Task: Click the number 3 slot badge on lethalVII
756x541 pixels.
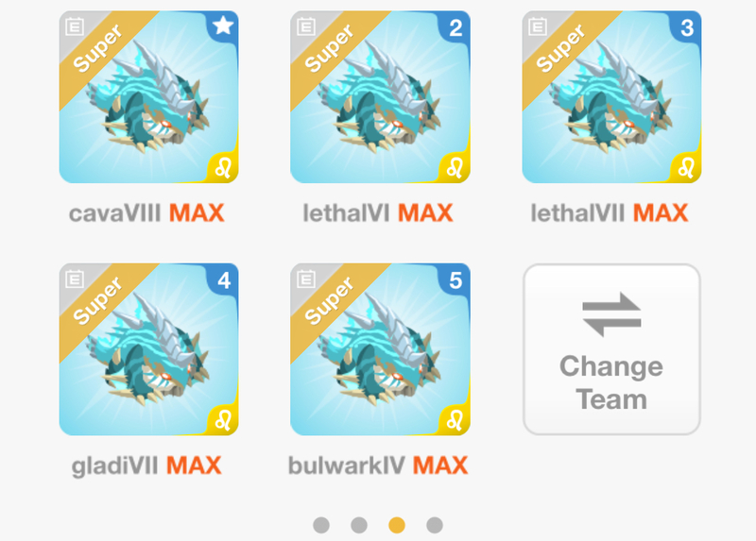Action: point(686,27)
